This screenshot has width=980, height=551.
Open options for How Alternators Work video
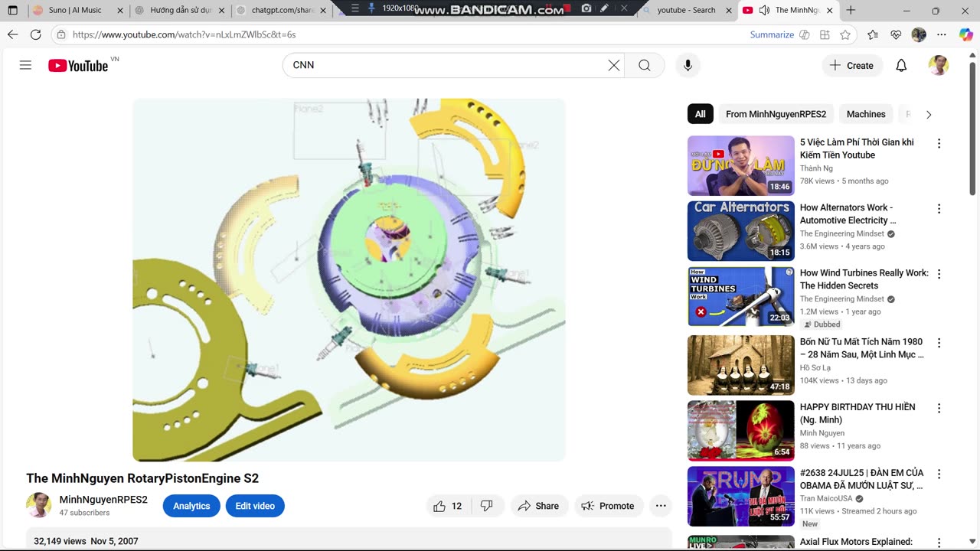[x=939, y=209]
